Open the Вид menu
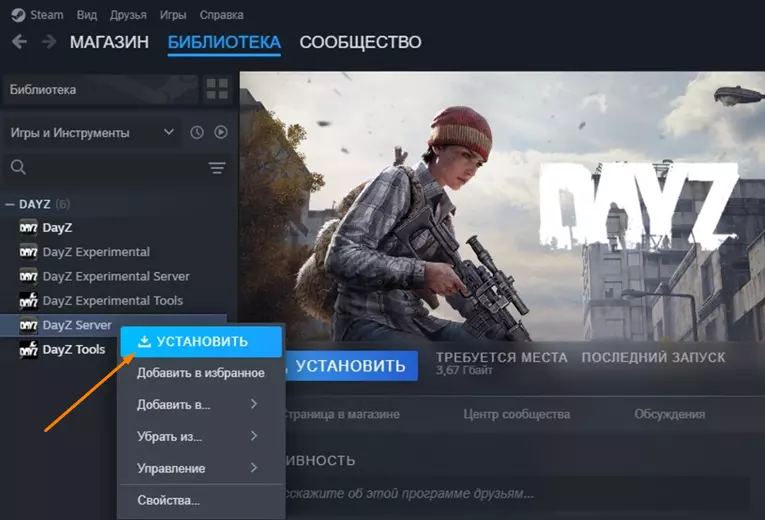This screenshot has height=520, width=765. point(87,15)
